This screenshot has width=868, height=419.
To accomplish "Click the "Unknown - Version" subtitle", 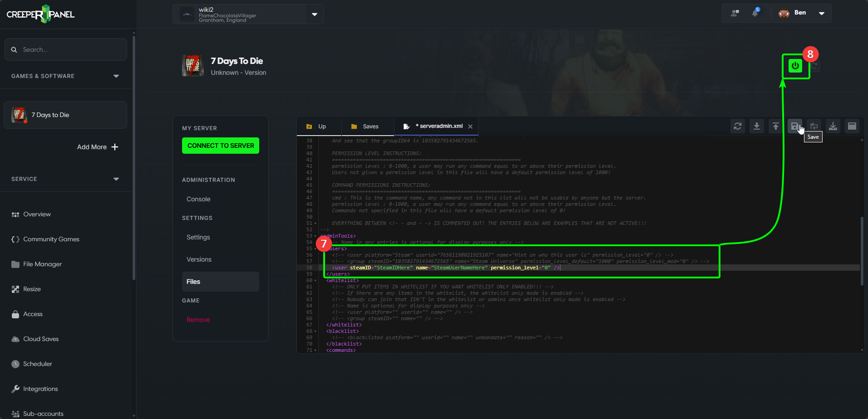I will 238,73.
